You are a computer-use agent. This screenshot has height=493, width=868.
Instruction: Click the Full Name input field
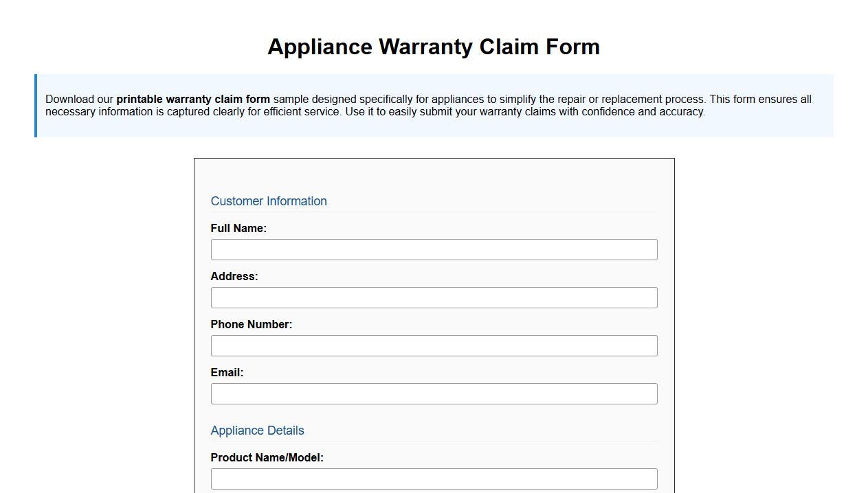pos(434,249)
